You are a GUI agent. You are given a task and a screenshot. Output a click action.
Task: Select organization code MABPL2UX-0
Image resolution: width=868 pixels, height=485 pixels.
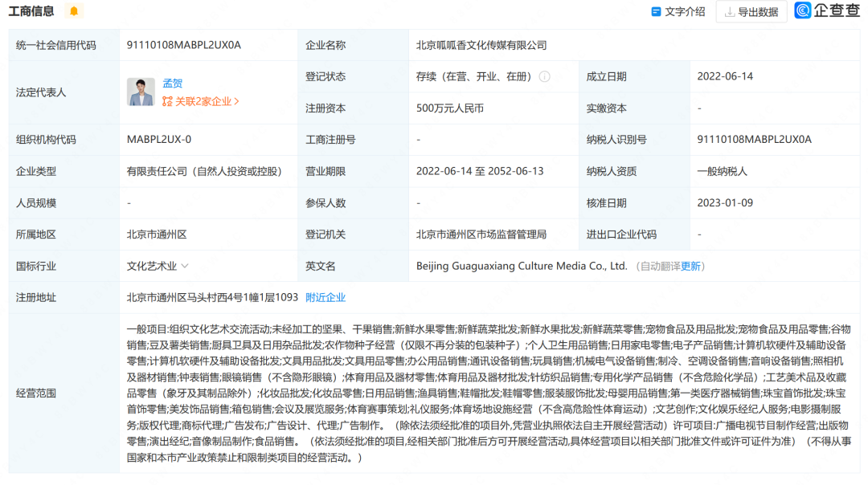click(x=159, y=140)
